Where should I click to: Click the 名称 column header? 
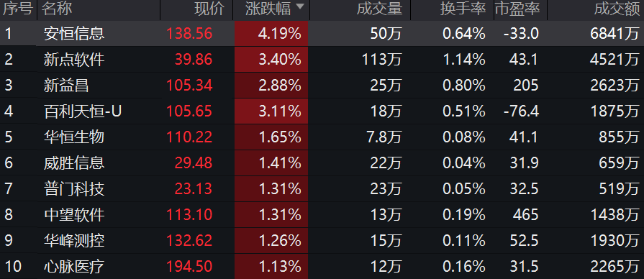(x=56, y=9)
